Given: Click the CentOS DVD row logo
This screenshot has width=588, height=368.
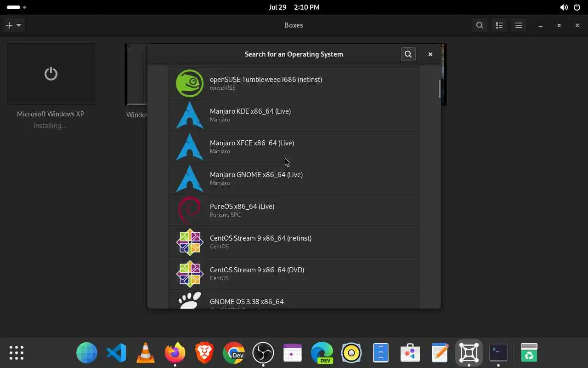Looking at the screenshot, I should click(x=190, y=274).
